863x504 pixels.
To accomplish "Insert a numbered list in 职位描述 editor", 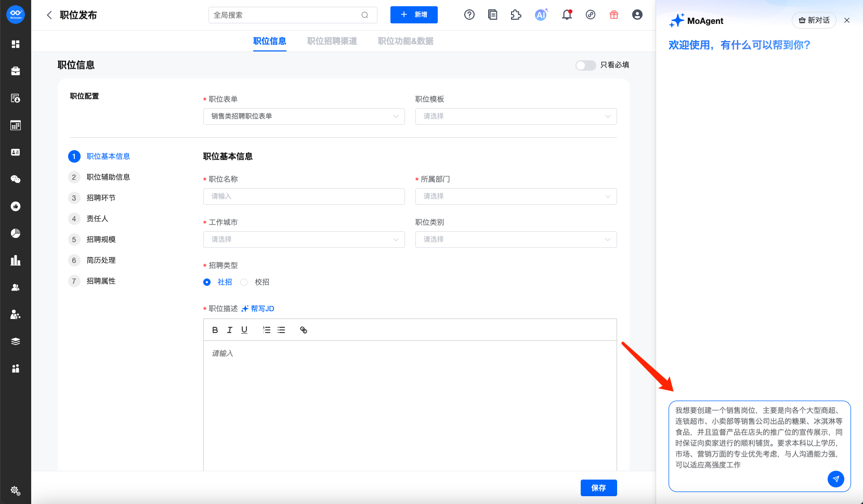I will click(267, 330).
